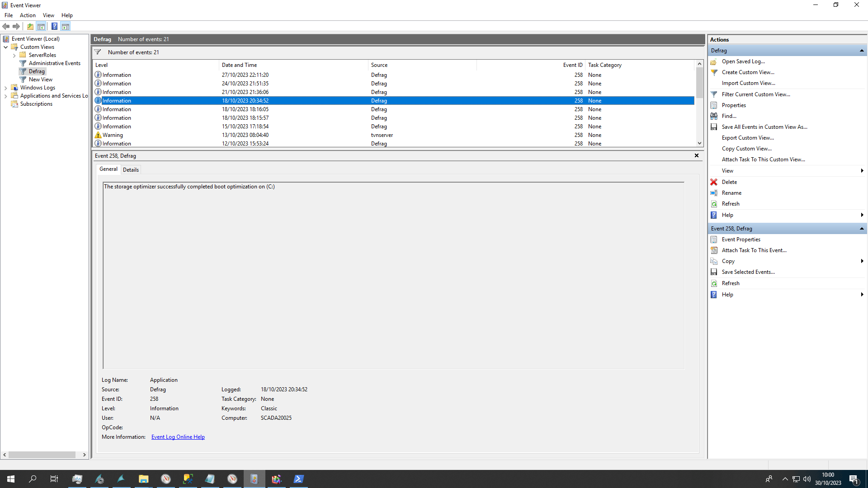Toggle the Action pane toolbar icon

66,26
